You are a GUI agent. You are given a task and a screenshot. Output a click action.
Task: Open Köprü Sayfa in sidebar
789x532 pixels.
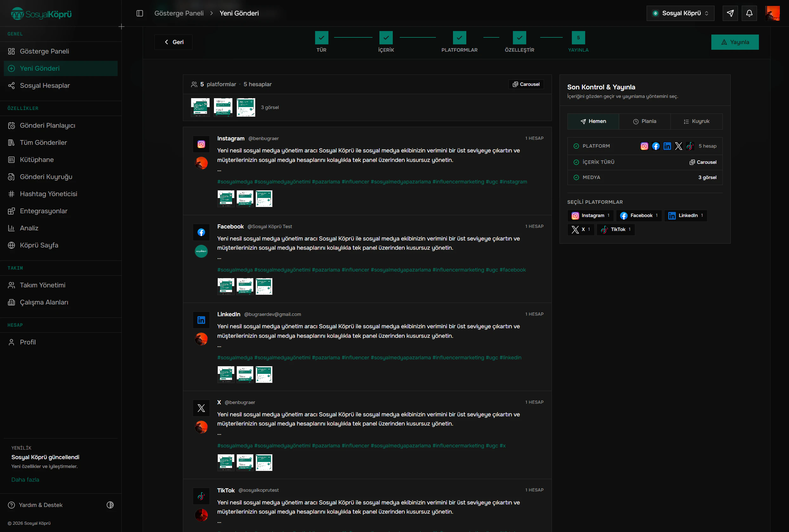61,245
